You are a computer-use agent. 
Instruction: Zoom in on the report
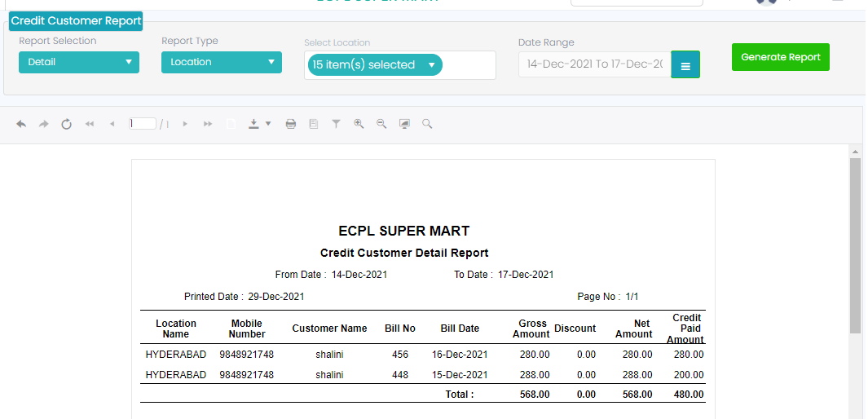pos(359,124)
